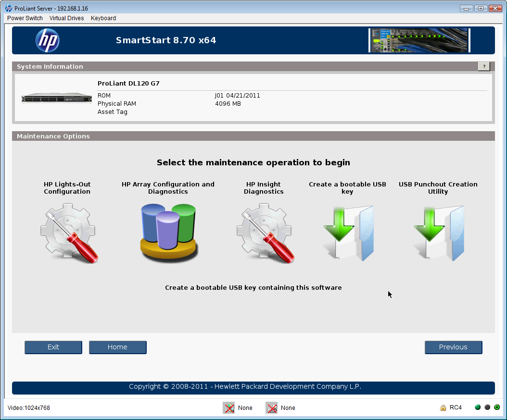
Task: Click the server rack banner image
Action: [419, 40]
